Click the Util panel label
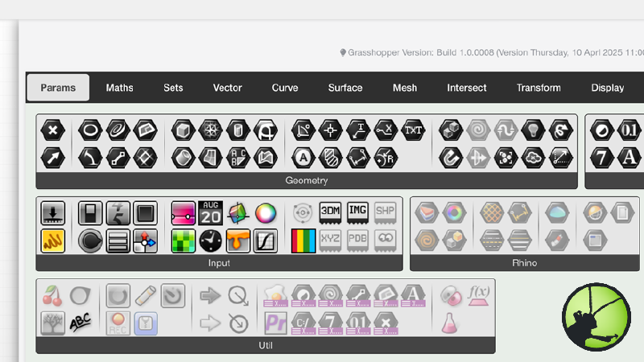Image resolution: width=644 pixels, height=362 pixels. tap(266, 345)
